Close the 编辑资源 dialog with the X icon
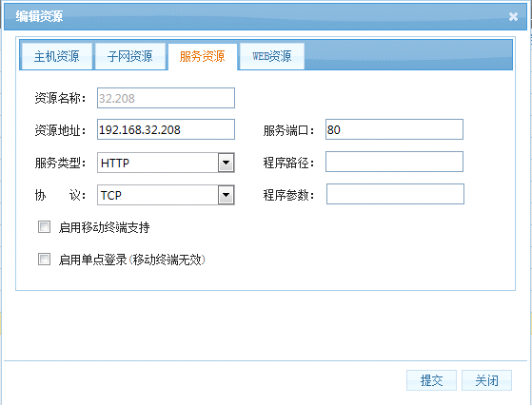This screenshot has width=532, height=405. (513, 16)
